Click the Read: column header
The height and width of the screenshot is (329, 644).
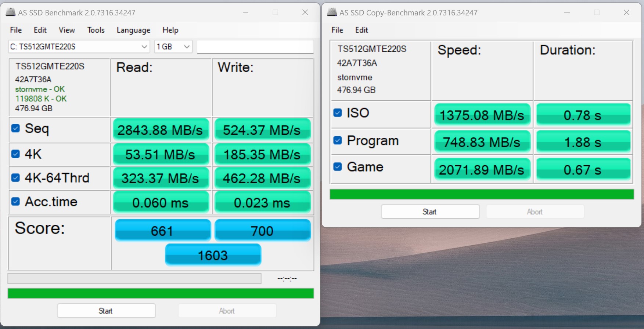(x=134, y=68)
